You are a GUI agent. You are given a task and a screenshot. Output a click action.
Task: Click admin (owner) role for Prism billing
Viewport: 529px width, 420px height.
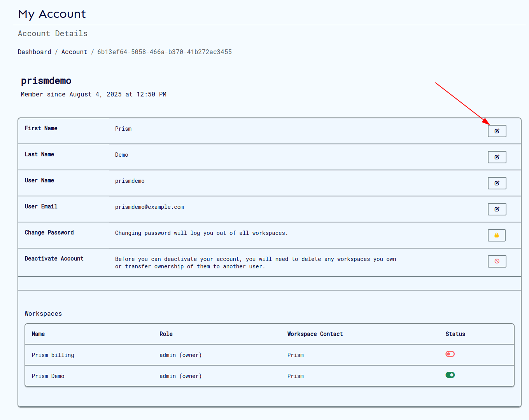pos(180,355)
